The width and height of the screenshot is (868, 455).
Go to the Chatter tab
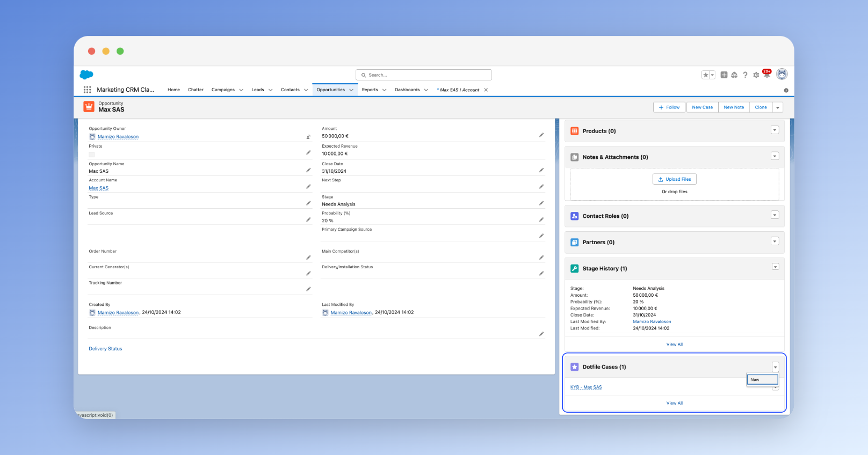coord(196,90)
